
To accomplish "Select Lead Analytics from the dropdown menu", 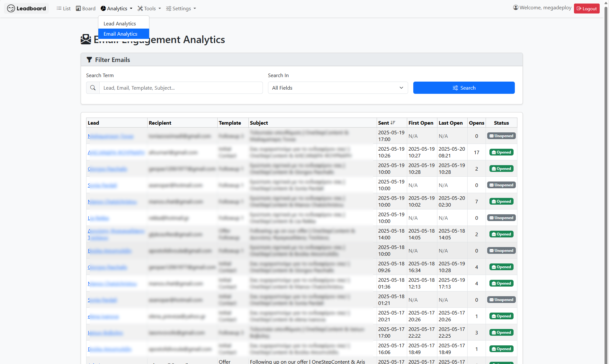I will tap(120, 24).
